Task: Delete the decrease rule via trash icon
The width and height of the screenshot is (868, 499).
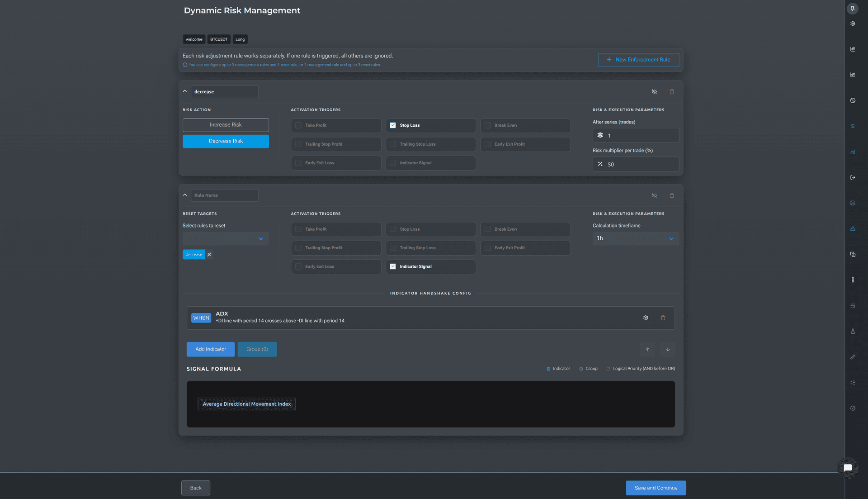Action: pos(672,92)
